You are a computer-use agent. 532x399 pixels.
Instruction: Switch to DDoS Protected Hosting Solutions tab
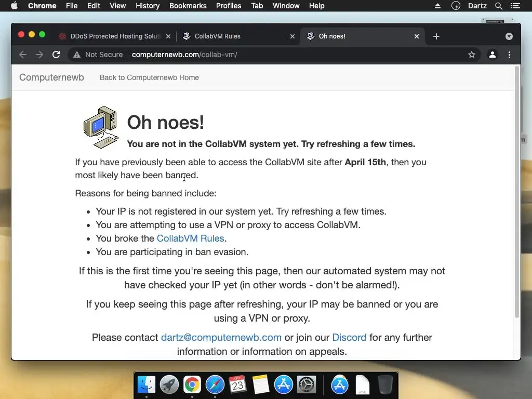click(x=115, y=36)
